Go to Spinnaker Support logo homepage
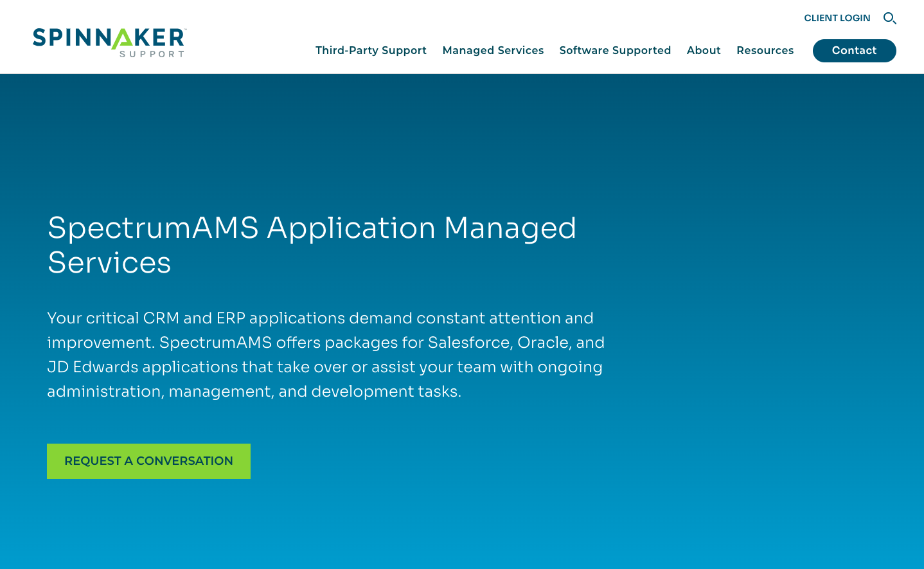Viewport: 924px width, 569px height. point(109,42)
